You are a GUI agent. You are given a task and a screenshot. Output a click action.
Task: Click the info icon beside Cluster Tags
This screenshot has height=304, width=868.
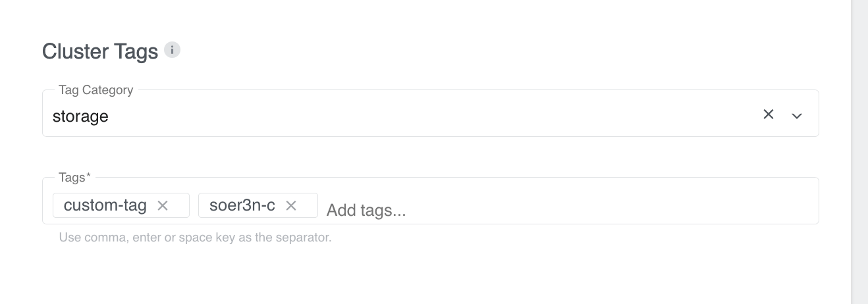point(172,50)
